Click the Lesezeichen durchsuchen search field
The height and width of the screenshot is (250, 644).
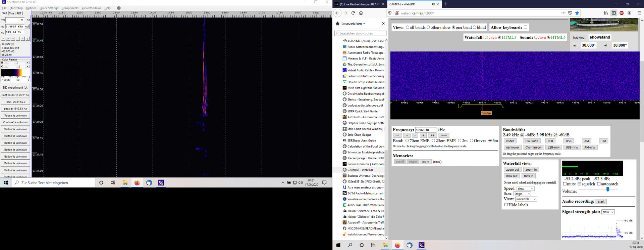pyautogui.click(x=360, y=33)
